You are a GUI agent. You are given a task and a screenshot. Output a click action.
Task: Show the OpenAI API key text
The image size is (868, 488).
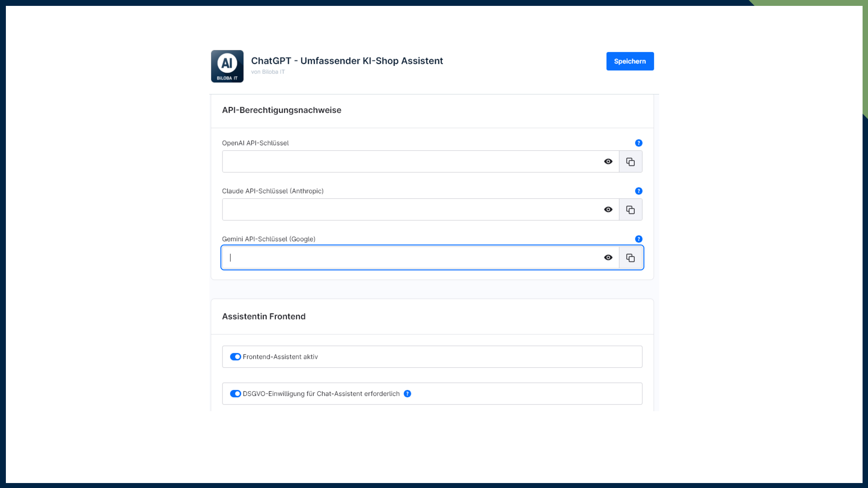tap(608, 162)
